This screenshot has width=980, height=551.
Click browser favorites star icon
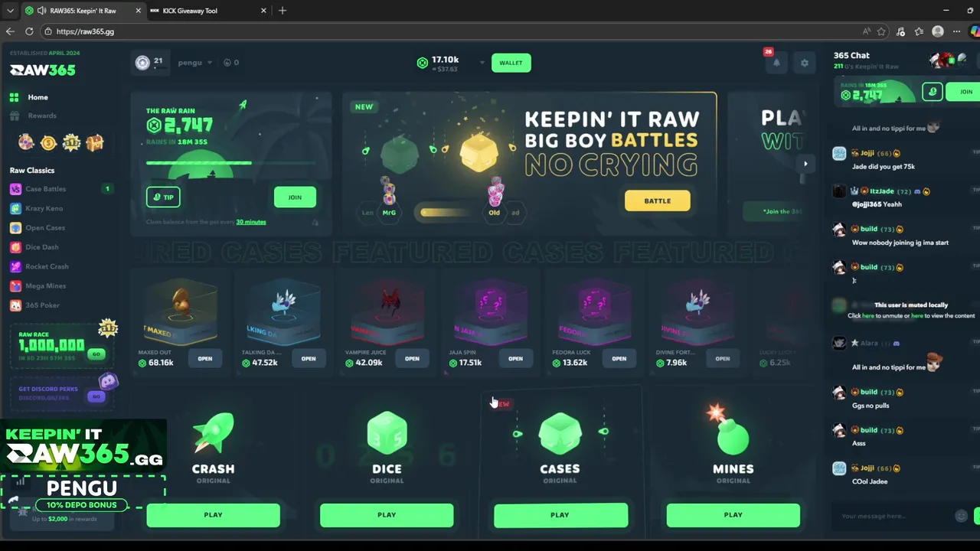pyautogui.click(x=881, y=31)
